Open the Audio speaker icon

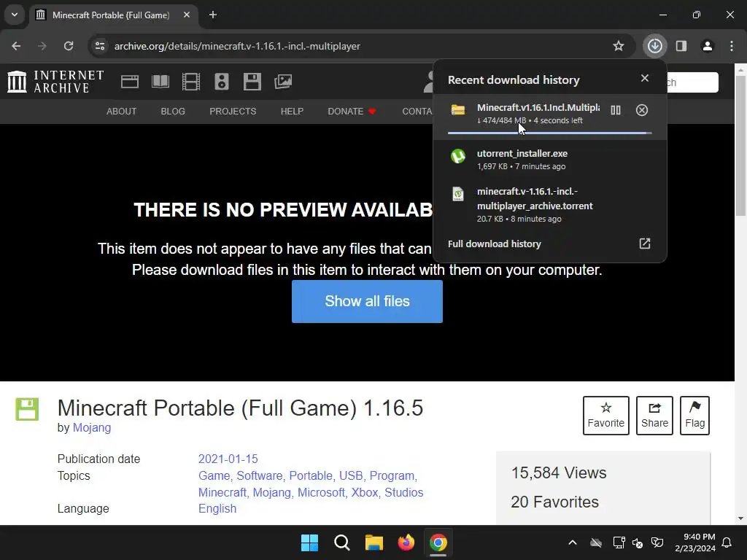[x=222, y=82]
